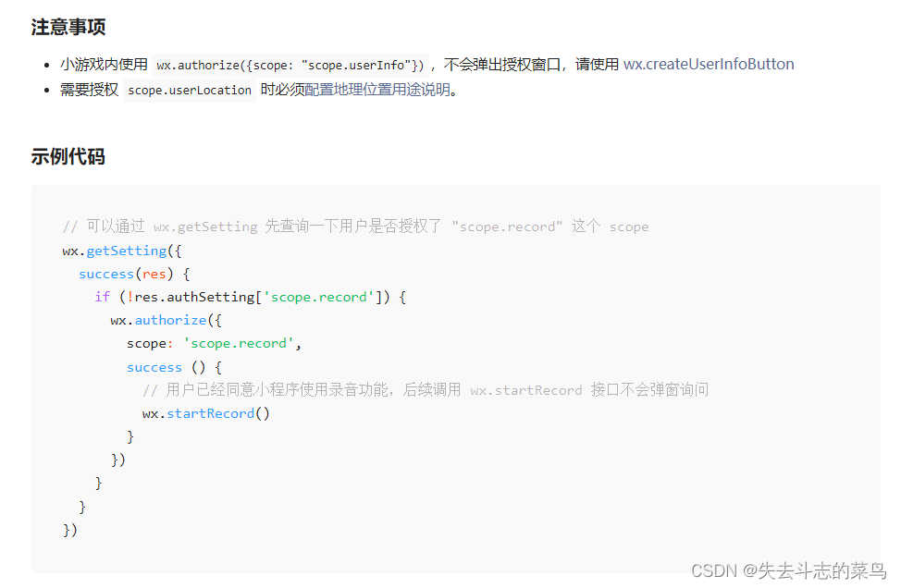Click the 示例代码 heading
The image size is (901, 588).
(68, 156)
